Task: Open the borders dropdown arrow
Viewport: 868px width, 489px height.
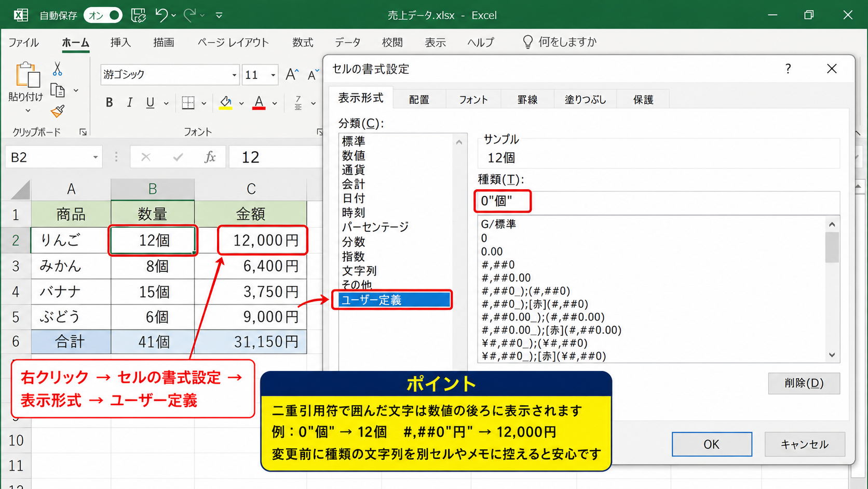Action: pos(204,103)
